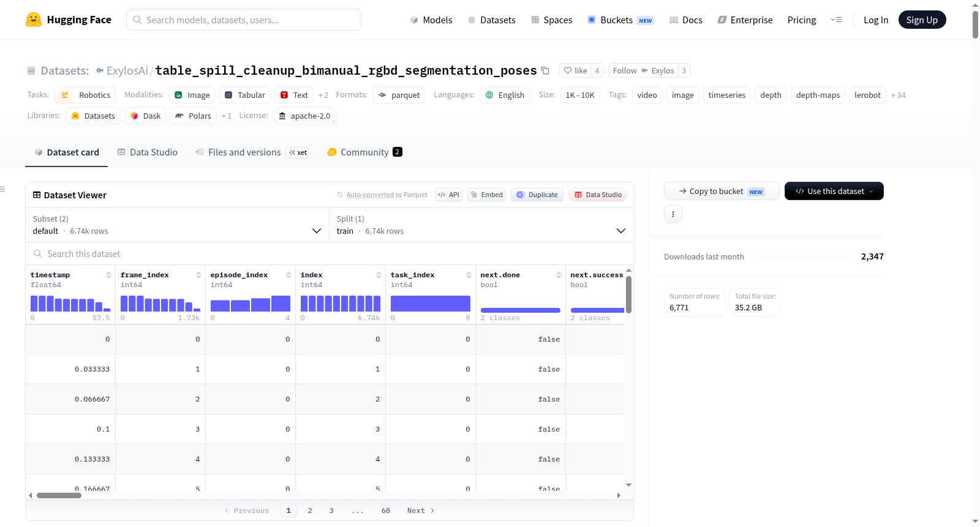Expand Use this dataset dropdown
The height and width of the screenshot is (527, 980).
[x=834, y=191]
